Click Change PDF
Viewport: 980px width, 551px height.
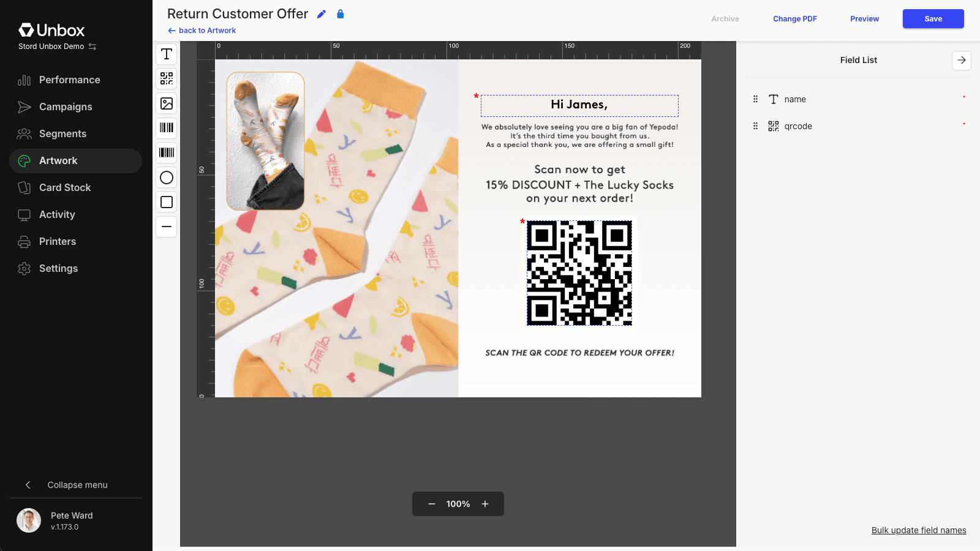coord(795,19)
